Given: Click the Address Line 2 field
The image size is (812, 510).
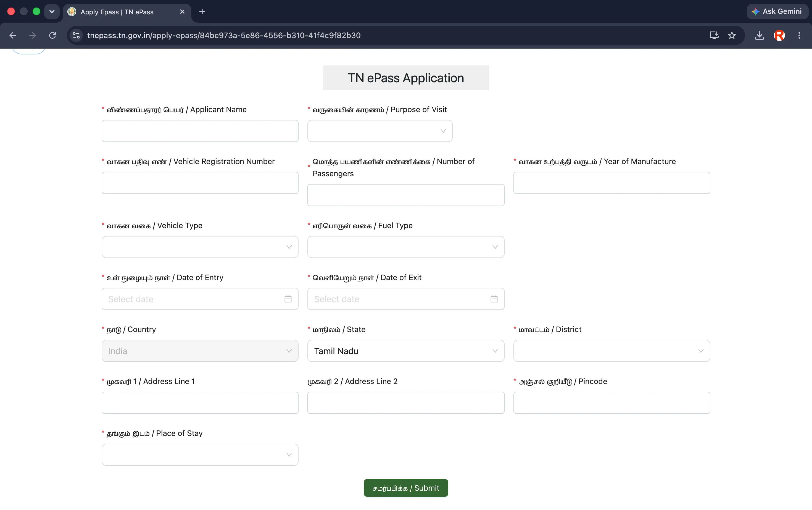Looking at the screenshot, I should (406, 403).
